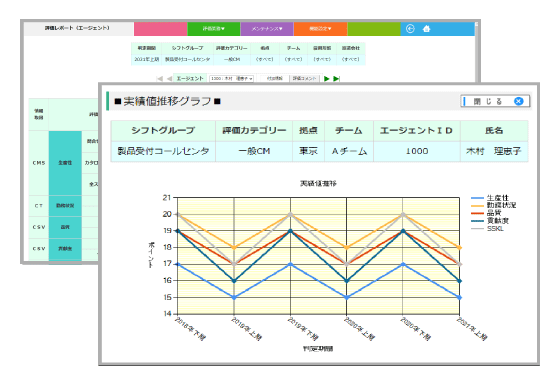Viewport: 560px width, 380px height.
Task: Jump to last agent with green skip arrow
Action: (x=336, y=79)
